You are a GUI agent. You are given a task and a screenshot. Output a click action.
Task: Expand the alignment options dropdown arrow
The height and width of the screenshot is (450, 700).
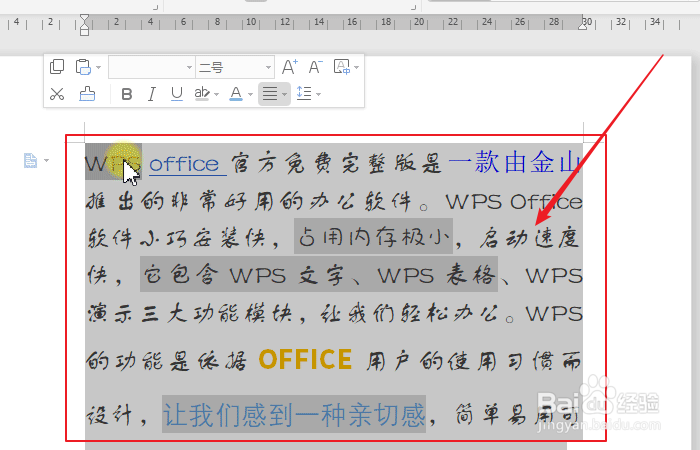(284, 94)
